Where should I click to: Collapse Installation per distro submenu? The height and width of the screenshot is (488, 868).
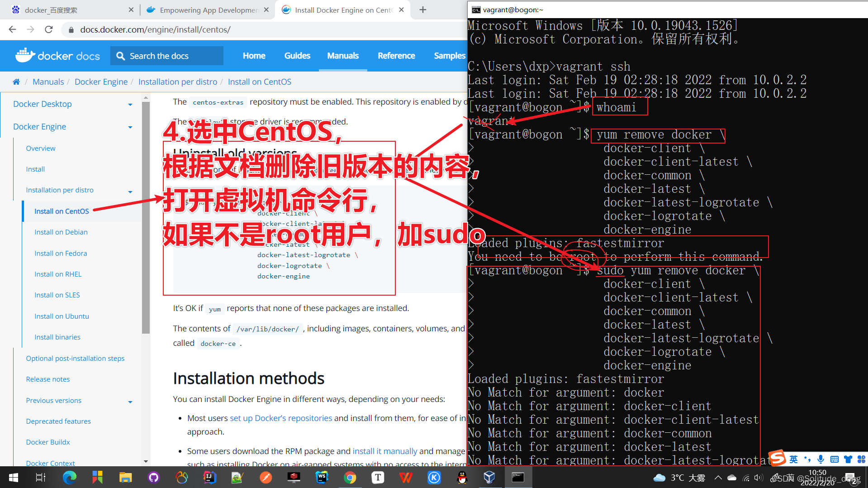[x=130, y=191]
